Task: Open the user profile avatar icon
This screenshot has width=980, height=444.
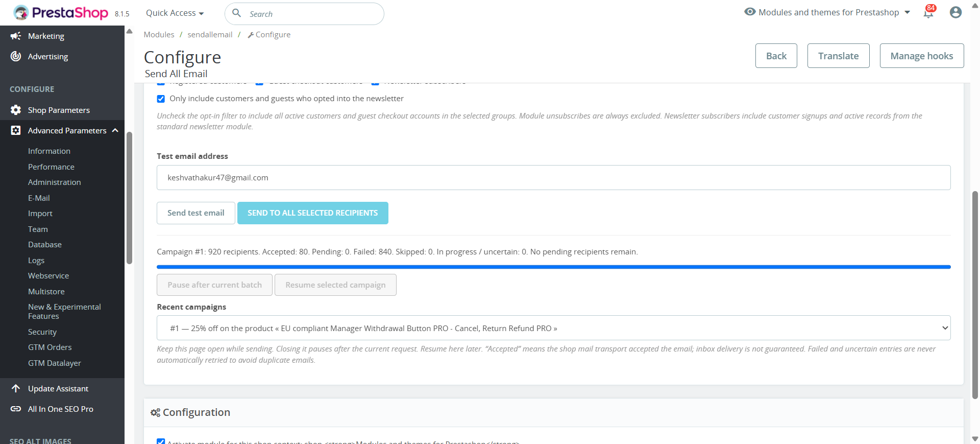Action: click(x=955, y=12)
